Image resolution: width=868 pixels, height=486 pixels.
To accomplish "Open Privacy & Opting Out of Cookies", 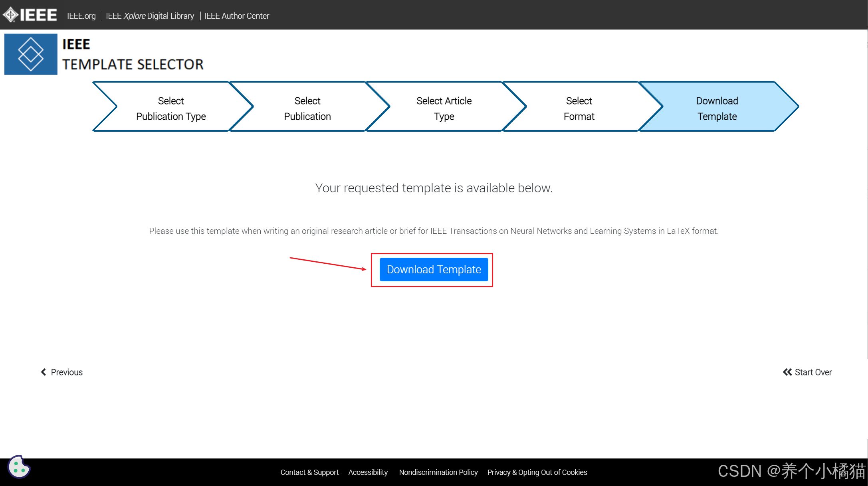I will click(537, 472).
